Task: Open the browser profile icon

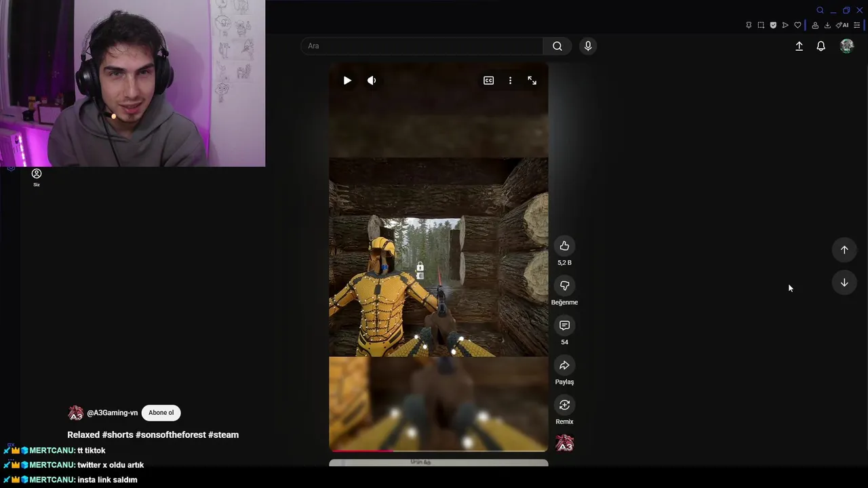Action: pyautogui.click(x=815, y=25)
